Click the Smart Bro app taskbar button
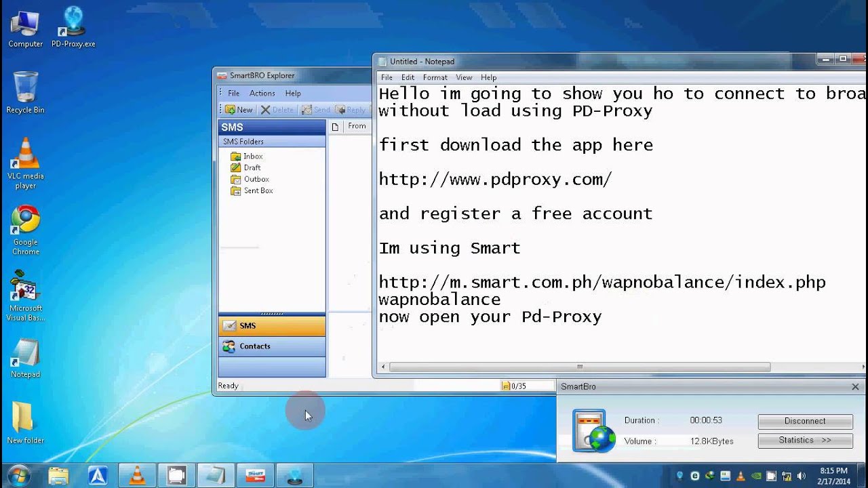Screen dimensions: 868x488 click(256, 475)
